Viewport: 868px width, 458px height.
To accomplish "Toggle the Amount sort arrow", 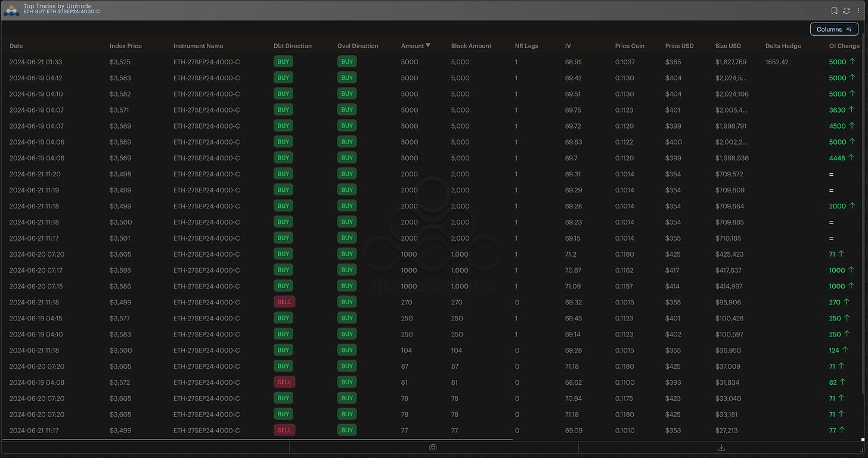I will [x=428, y=45].
